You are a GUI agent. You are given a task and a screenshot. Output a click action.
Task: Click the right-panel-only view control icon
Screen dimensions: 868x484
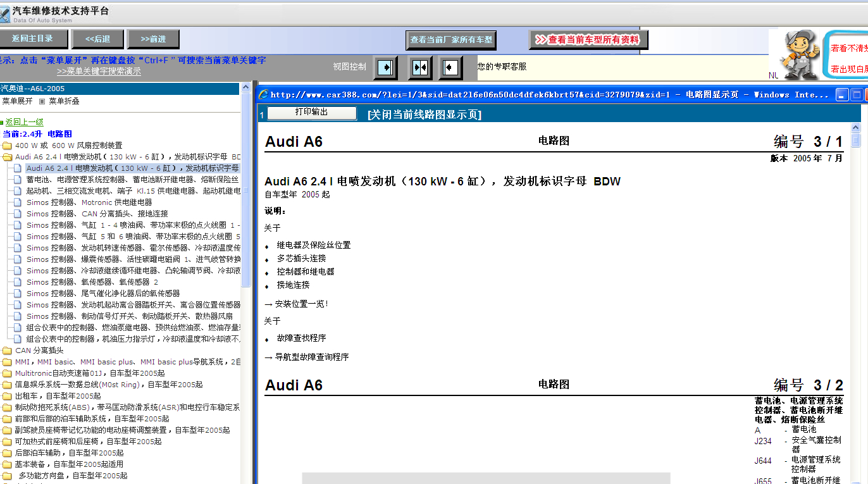(x=450, y=67)
